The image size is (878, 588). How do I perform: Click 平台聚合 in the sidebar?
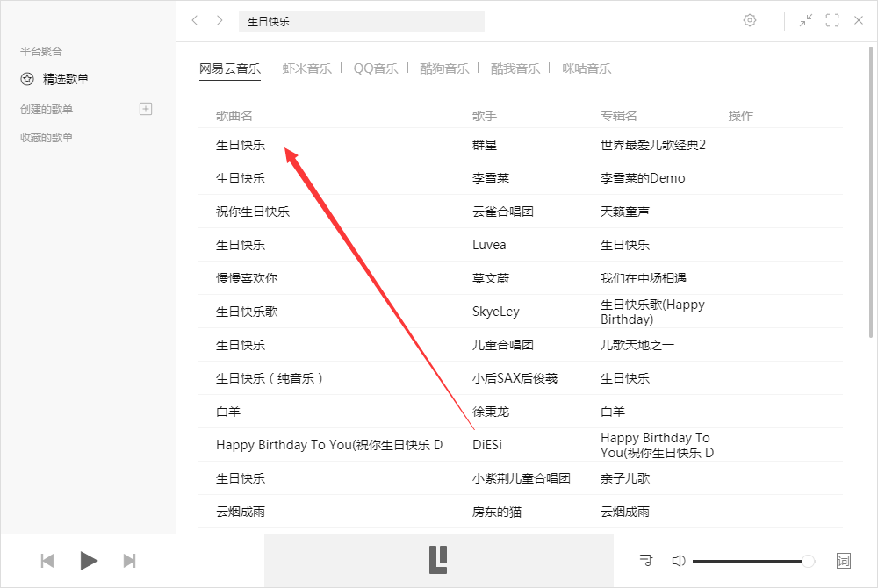pyautogui.click(x=41, y=51)
